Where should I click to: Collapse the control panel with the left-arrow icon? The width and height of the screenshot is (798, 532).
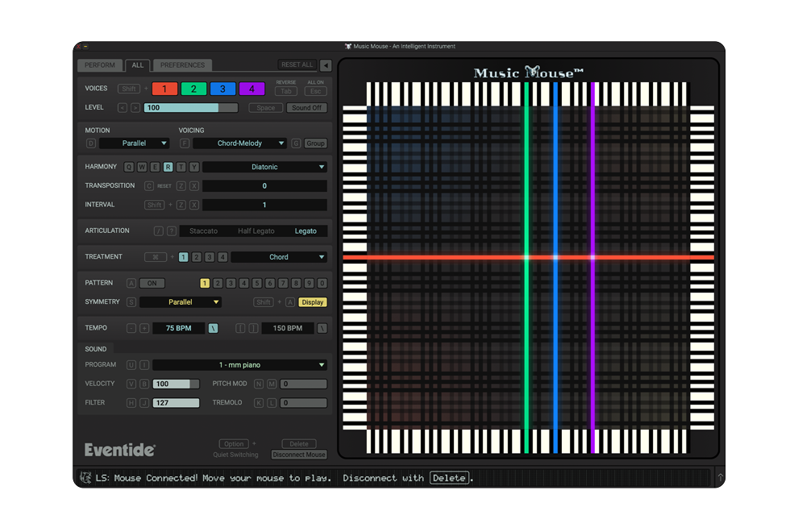pos(326,65)
